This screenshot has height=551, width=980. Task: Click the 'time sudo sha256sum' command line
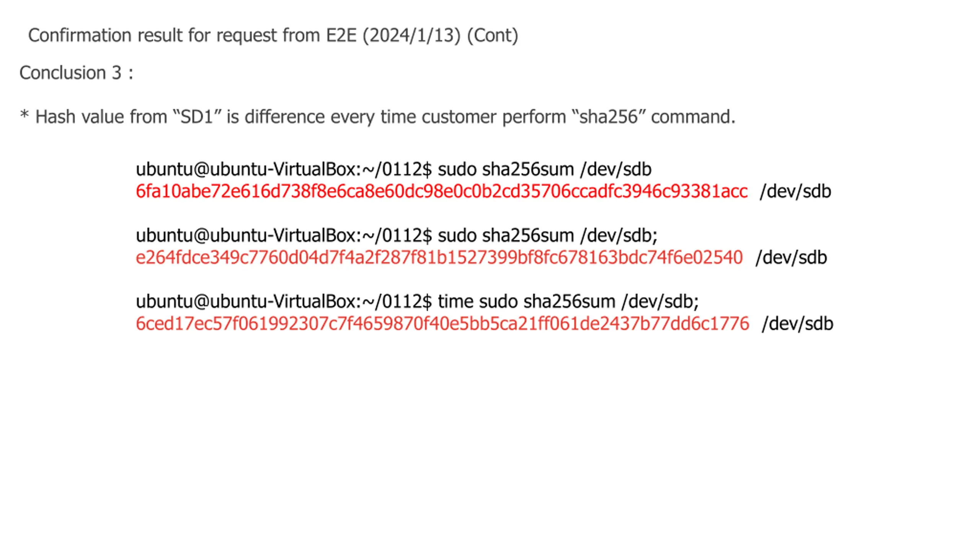[417, 302]
